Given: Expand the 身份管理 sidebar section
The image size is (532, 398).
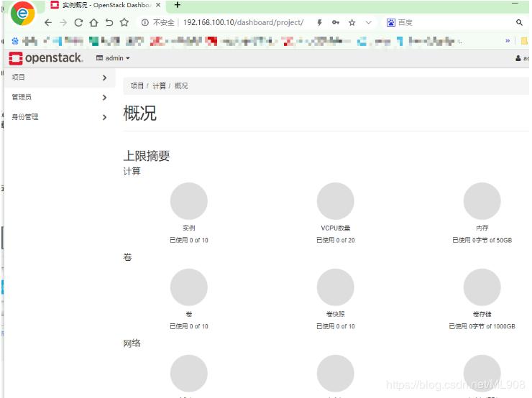Looking at the screenshot, I should pos(60,117).
